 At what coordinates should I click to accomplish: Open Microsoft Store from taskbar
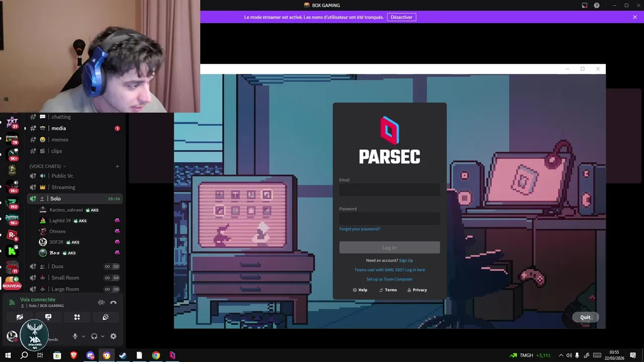(x=57, y=355)
